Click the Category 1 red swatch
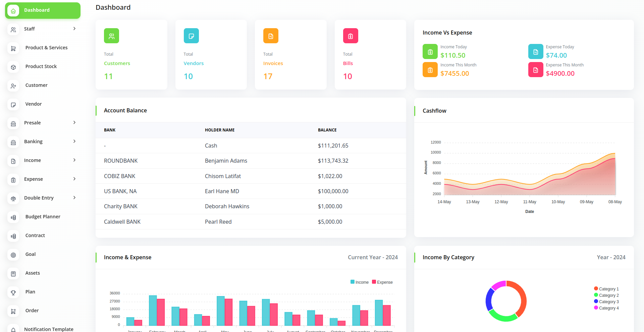The width and height of the screenshot is (644, 332). pyautogui.click(x=596, y=288)
